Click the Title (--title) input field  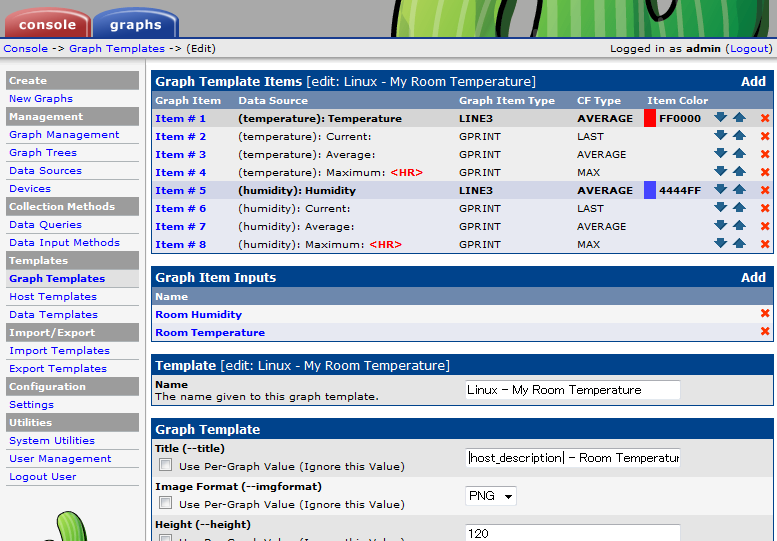point(572,458)
